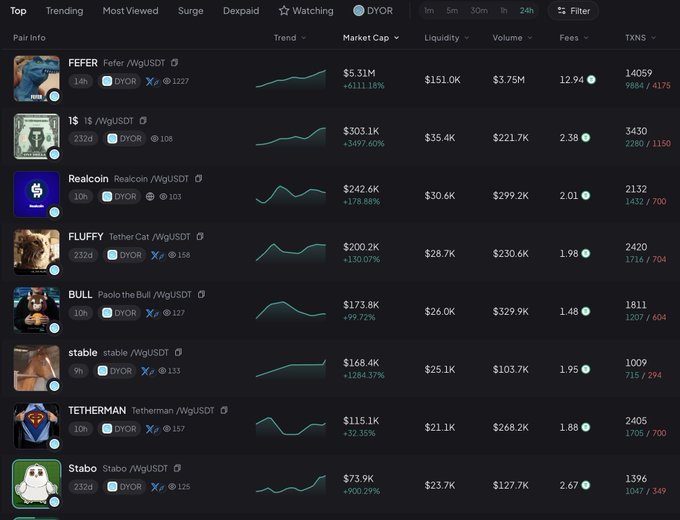Click the fee token icon beside 2.67
680x520 pixels.
pos(586,485)
